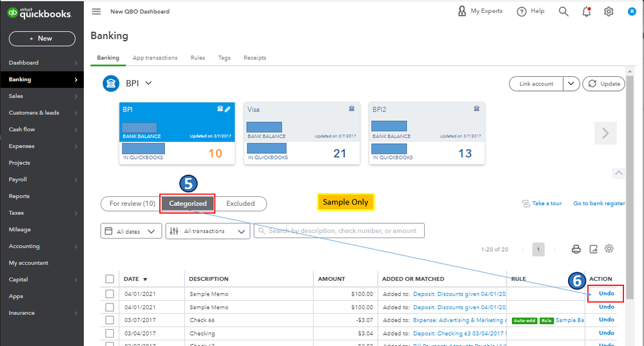Click the Link account button
Viewport: 644px width, 346px height.
click(536, 83)
